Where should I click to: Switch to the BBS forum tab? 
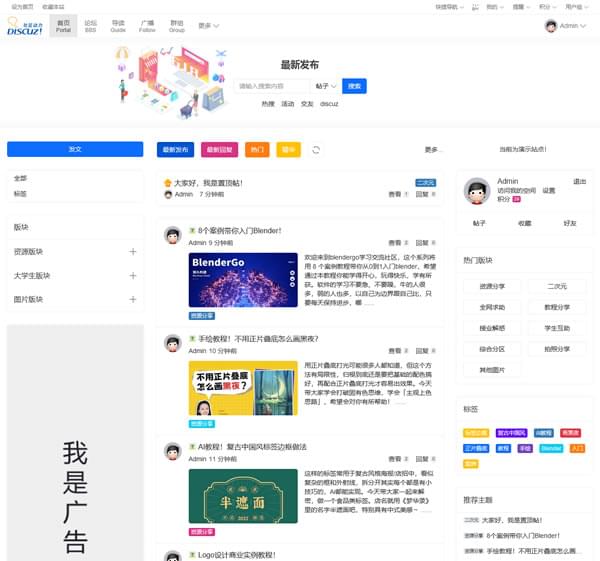click(x=90, y=26)
